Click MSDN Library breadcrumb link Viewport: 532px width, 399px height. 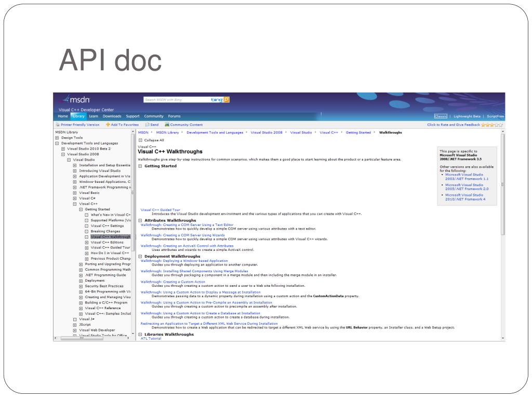point(167,132)
